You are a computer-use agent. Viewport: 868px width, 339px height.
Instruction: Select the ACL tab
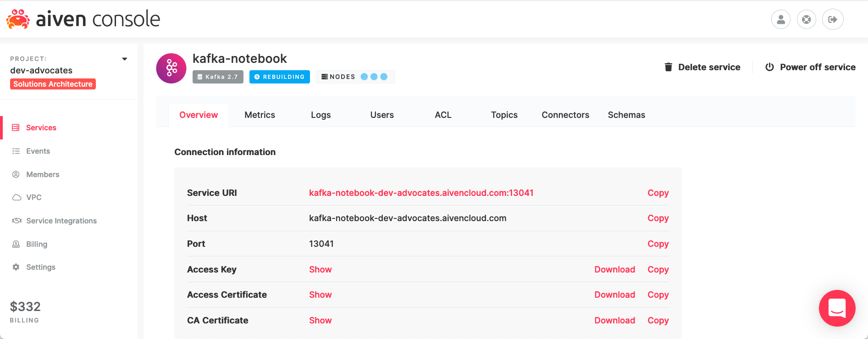pos(443,115)
